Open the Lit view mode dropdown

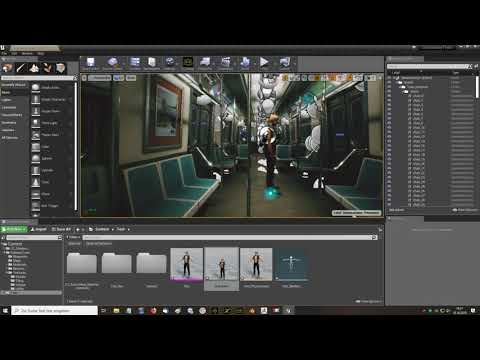pos(118,78)
